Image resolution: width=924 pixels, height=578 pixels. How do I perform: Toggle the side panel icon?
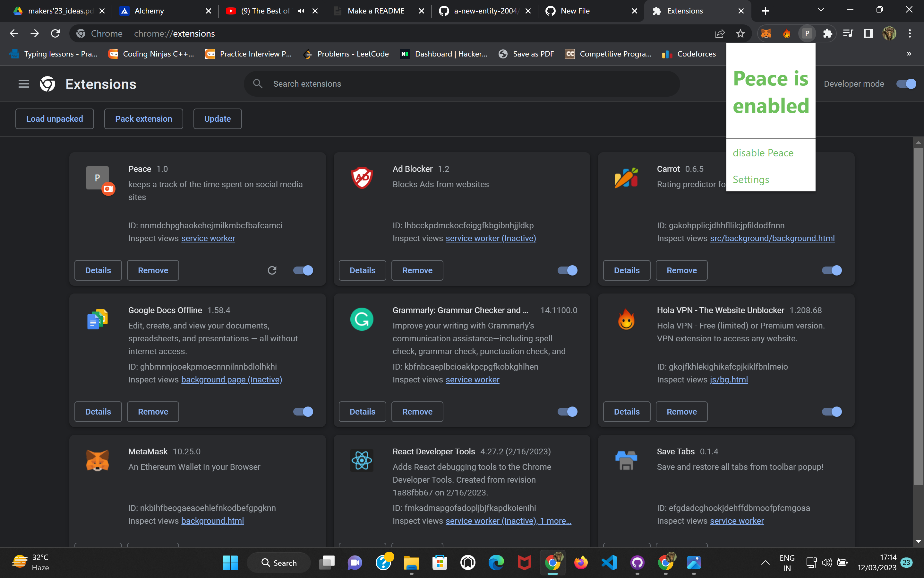pos(868,34)
